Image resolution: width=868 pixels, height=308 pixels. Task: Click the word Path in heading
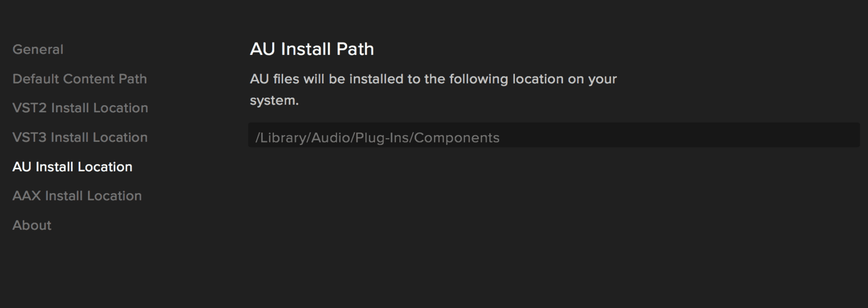tap(355, 49)
